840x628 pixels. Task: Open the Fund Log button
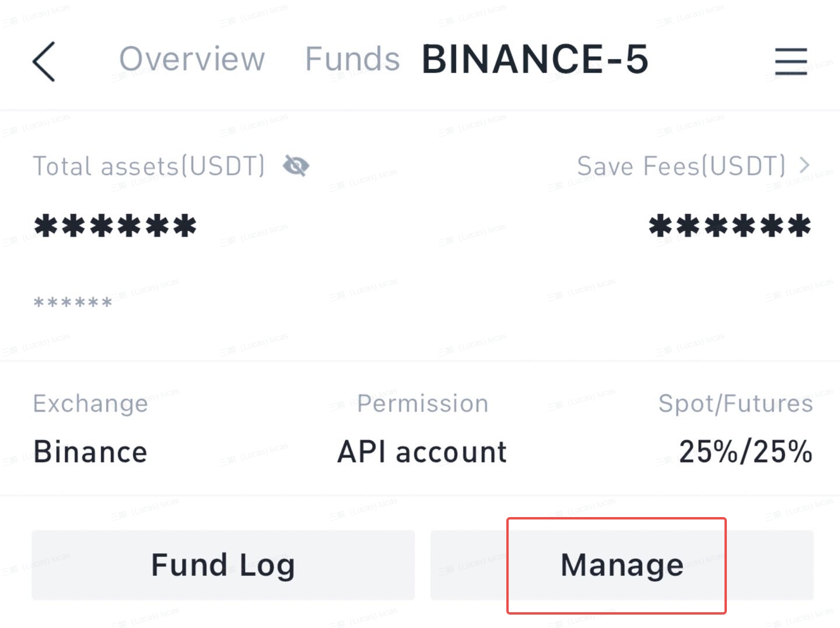[223, 565]
